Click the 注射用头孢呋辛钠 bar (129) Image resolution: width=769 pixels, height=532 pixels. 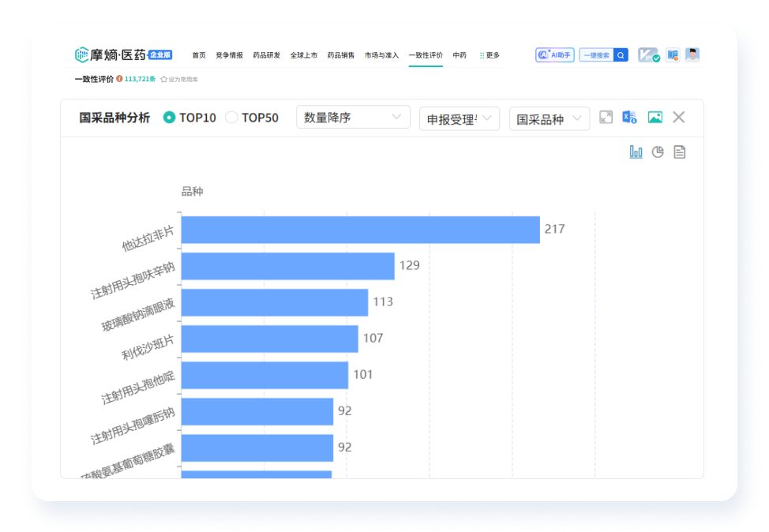point(288,266)
